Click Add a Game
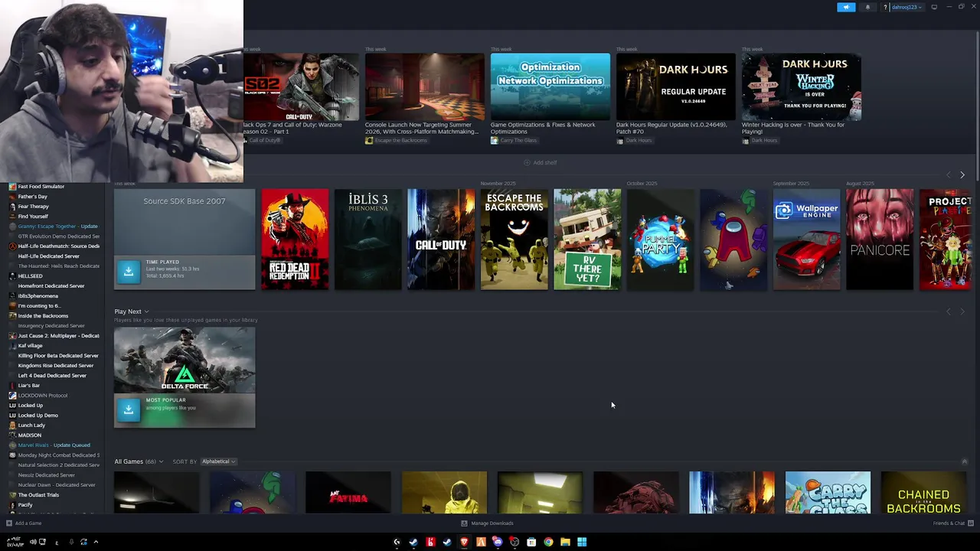The height and width of the screenshot is (551, 980). coord(24,523)
